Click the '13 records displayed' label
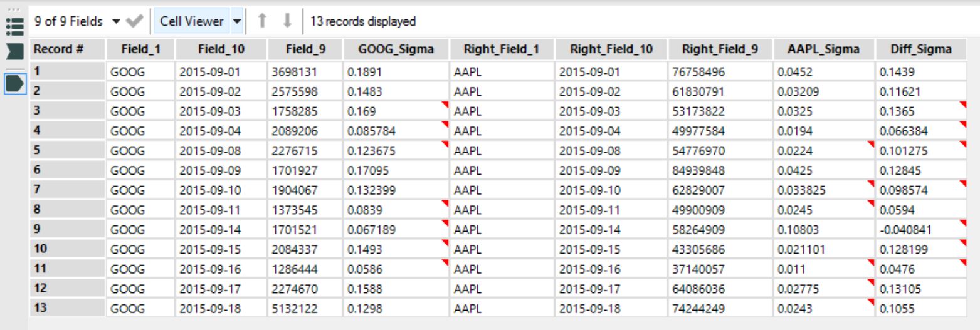 [363, 21]
